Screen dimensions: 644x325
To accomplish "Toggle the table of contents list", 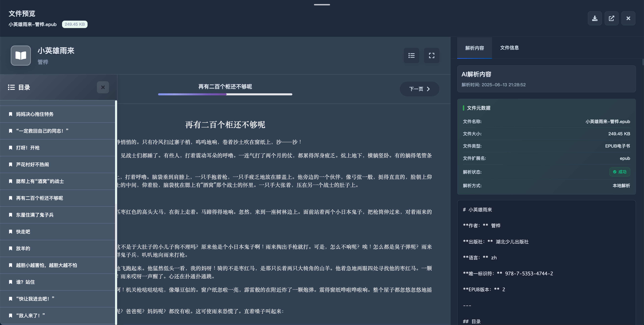I will click(x=412, y=55).
